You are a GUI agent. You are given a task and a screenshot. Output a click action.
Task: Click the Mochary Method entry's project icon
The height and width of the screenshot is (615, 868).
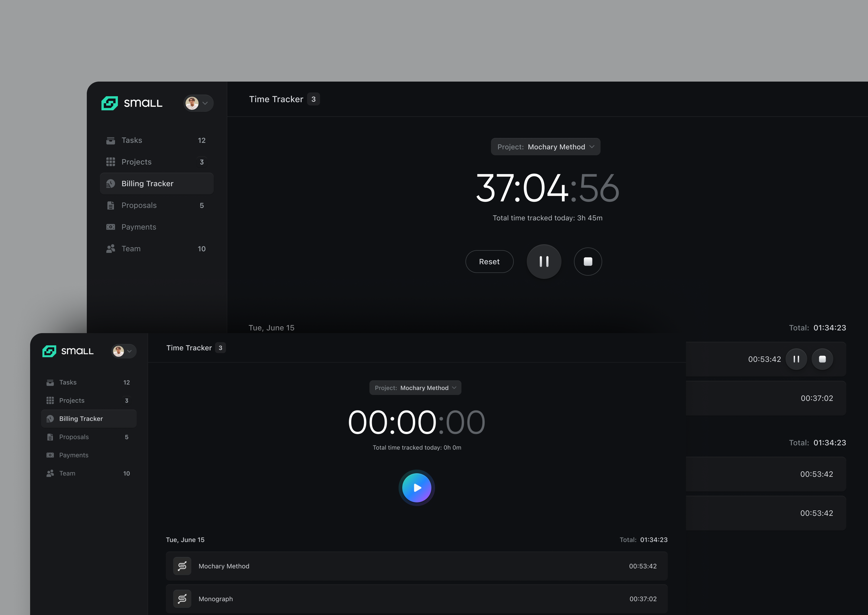point(182,566)
